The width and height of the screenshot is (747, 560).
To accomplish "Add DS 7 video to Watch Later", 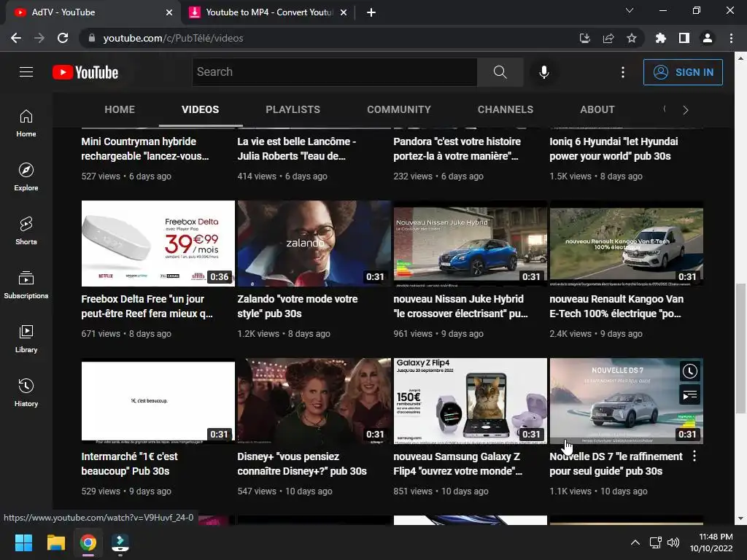I will pos(690,371).
